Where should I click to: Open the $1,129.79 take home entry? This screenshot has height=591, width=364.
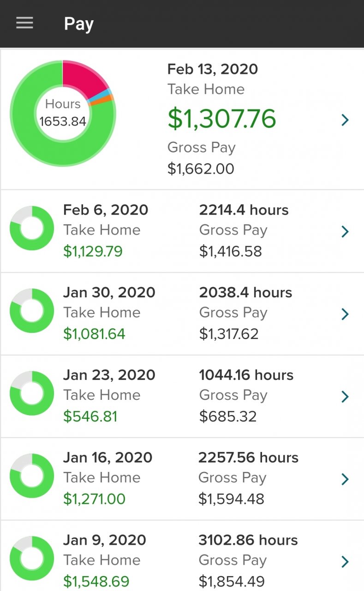coord(93,252)
